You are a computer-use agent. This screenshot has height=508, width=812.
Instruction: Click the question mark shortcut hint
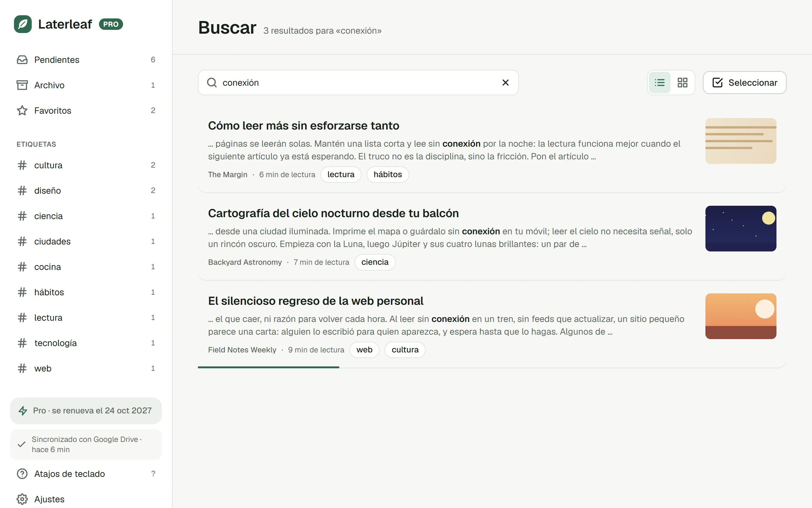153,474
